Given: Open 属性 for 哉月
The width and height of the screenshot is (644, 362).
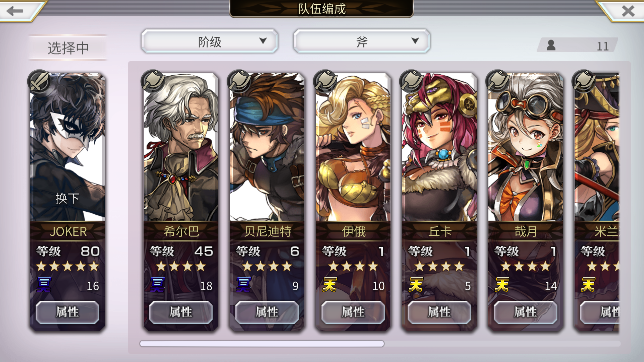Looking at the screenshot, I should (x=525, y=312).
